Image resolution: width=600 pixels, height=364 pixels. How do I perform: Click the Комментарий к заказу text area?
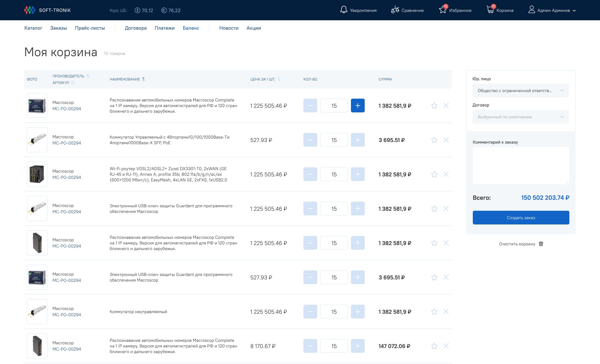[521, 165]
